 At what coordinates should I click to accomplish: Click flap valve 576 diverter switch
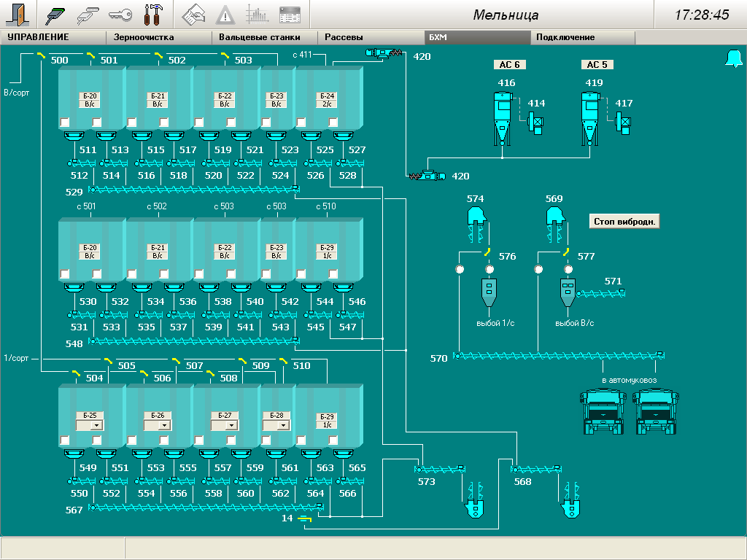[x=487, y=252]
